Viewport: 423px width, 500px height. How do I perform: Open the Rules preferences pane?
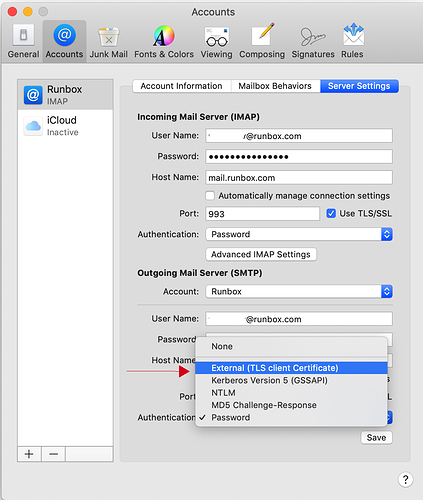coord(352,41)
